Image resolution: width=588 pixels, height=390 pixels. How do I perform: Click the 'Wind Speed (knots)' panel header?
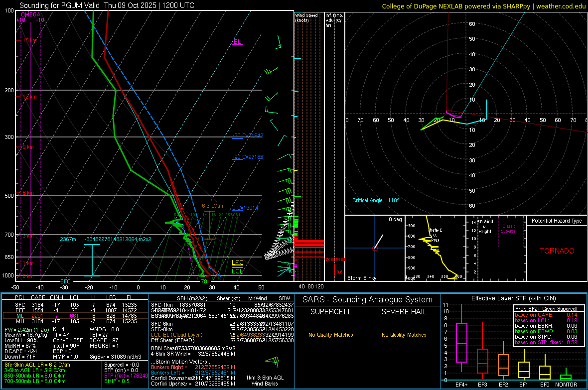[x=306, y=17]
